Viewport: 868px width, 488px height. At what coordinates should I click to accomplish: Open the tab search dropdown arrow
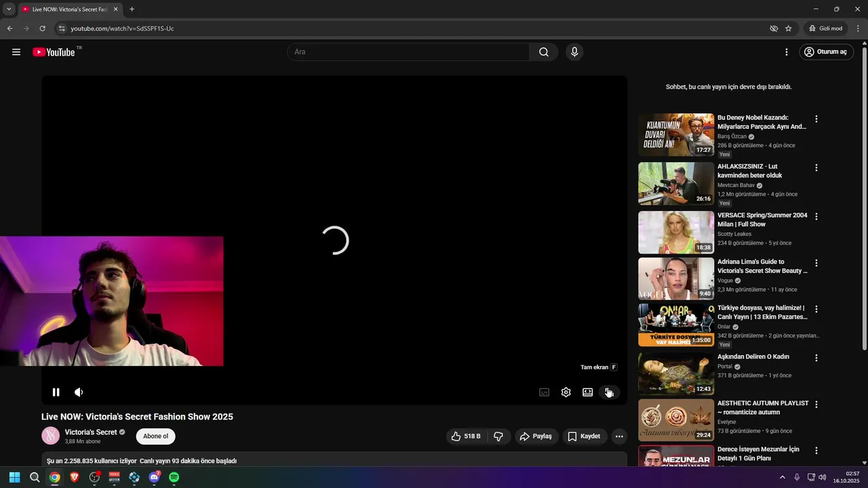9,9
